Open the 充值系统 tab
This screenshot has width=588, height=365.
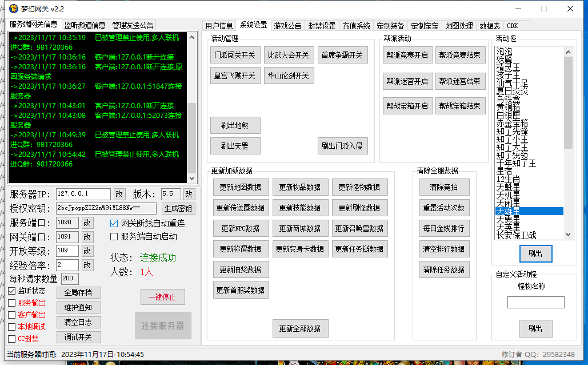(x=356, y=26)
